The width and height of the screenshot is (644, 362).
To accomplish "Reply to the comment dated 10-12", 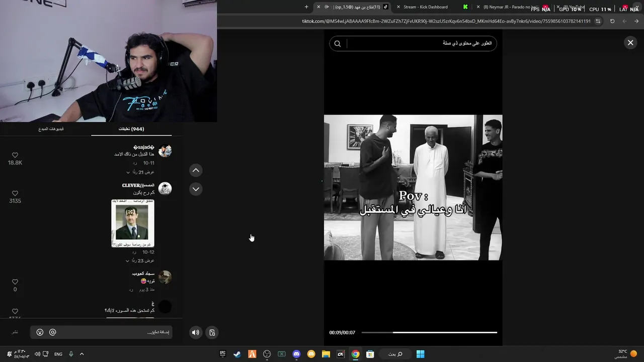I will pyautogui.click(x=134, y=252).
